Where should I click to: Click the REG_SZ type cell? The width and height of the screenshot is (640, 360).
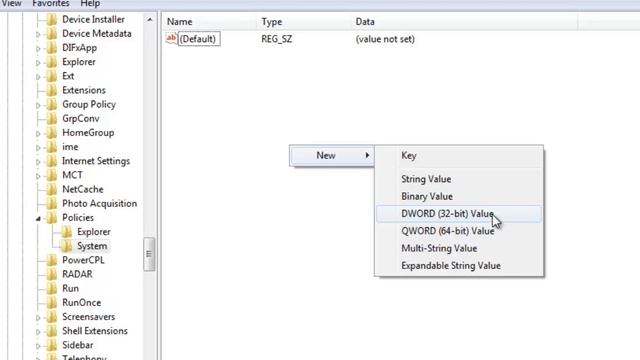277,39
